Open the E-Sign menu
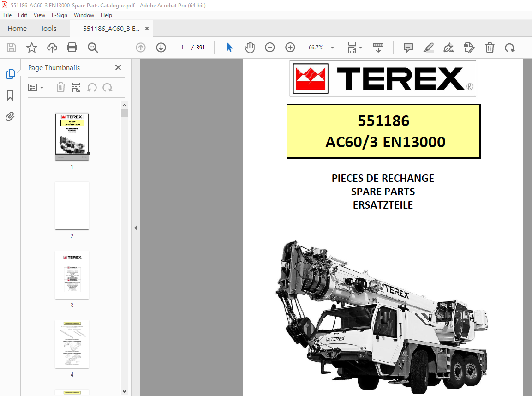 click(x=60, y=15)
